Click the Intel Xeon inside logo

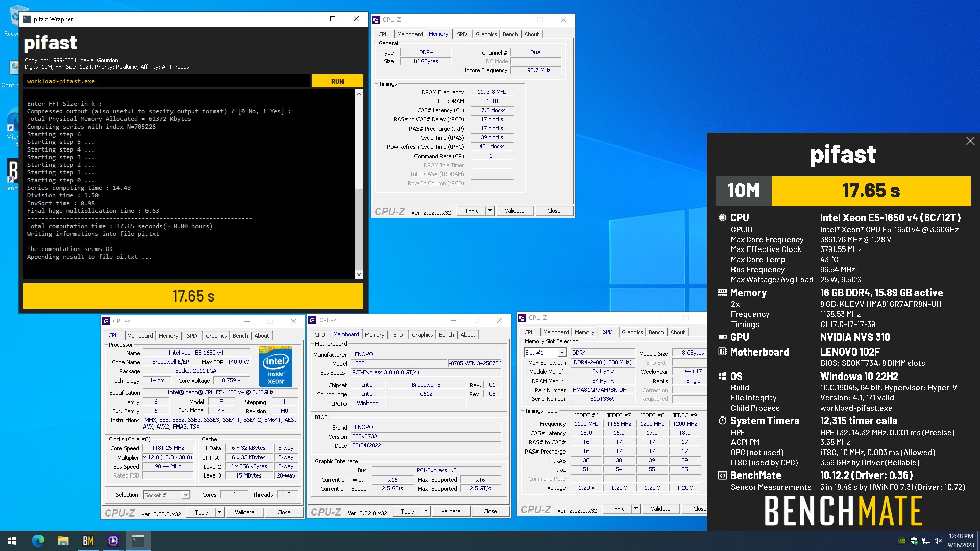coord(276,367)
